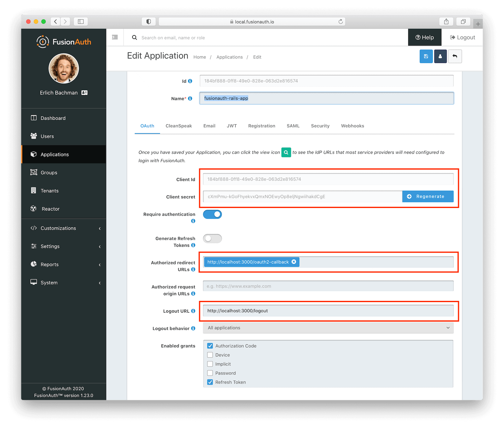
Task: Open Applications in the sidebar
Action: [x=64, y=154]
